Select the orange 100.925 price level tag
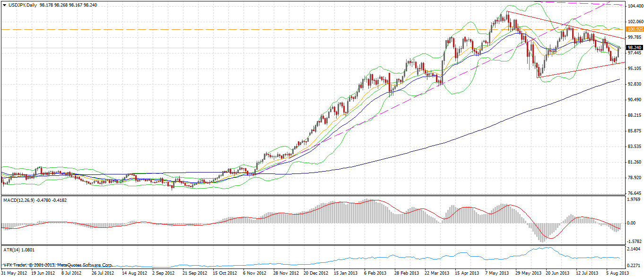This screenshot has width=644, height=277. point(635,29)
